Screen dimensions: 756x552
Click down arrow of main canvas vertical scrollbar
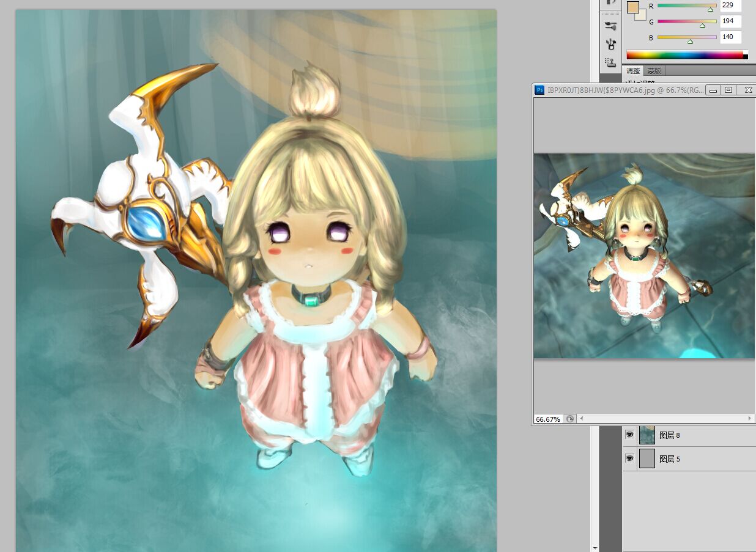coord(595,548)
